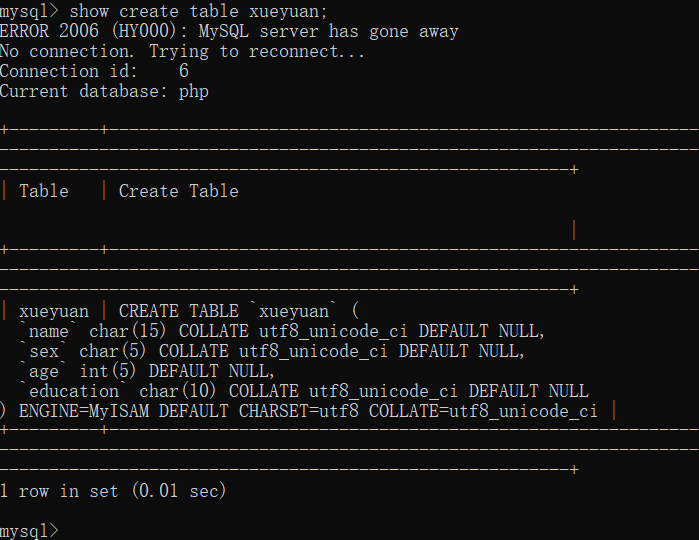Click the 'xueyuan' table name cell
The width and height of the screenshot is (699, 540).
tap(54, 311)
